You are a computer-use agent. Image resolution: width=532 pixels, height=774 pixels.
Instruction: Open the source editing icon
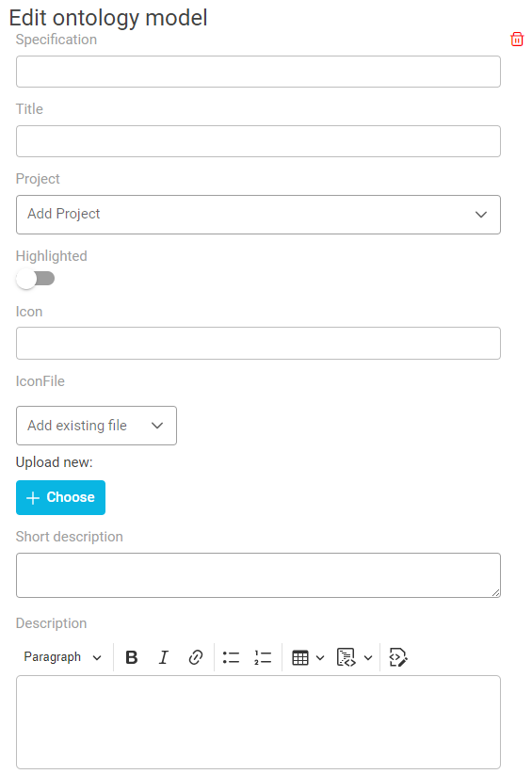point(398,657)
